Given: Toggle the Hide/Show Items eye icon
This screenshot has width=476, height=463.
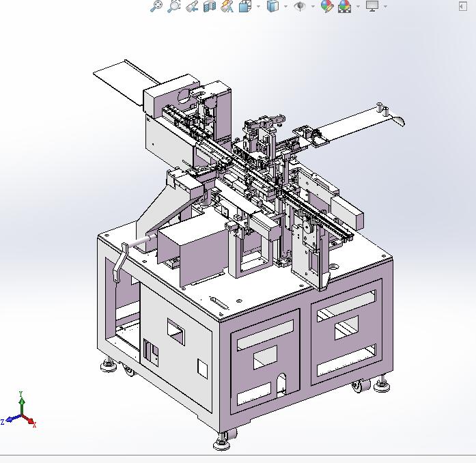Looking at the screenshot, I should (x=300, y=6).
